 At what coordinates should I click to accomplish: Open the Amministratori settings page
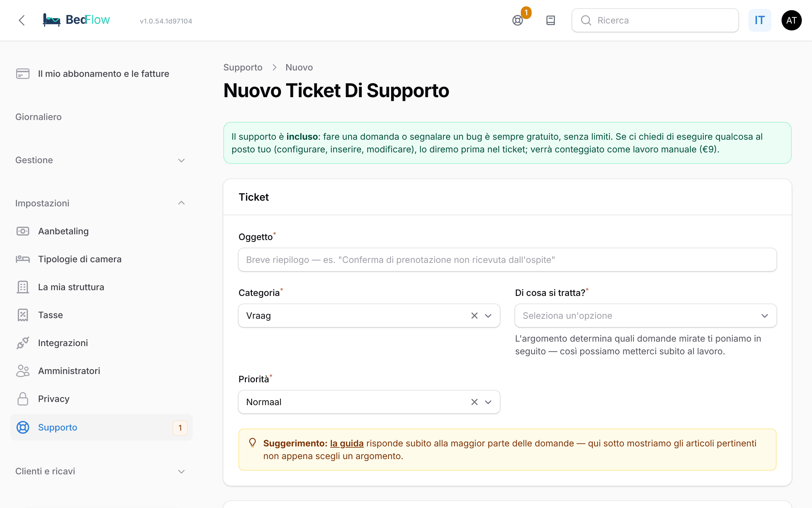point(101,371)
